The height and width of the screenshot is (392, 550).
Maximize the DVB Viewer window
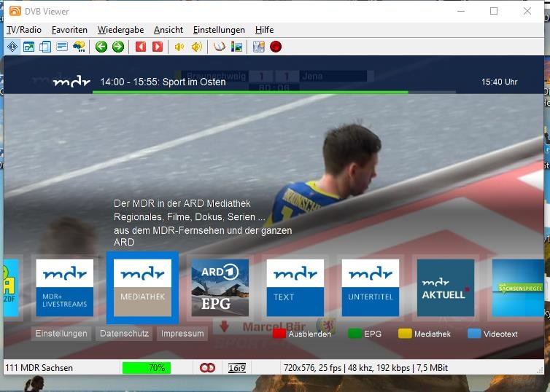coord(494,11)
